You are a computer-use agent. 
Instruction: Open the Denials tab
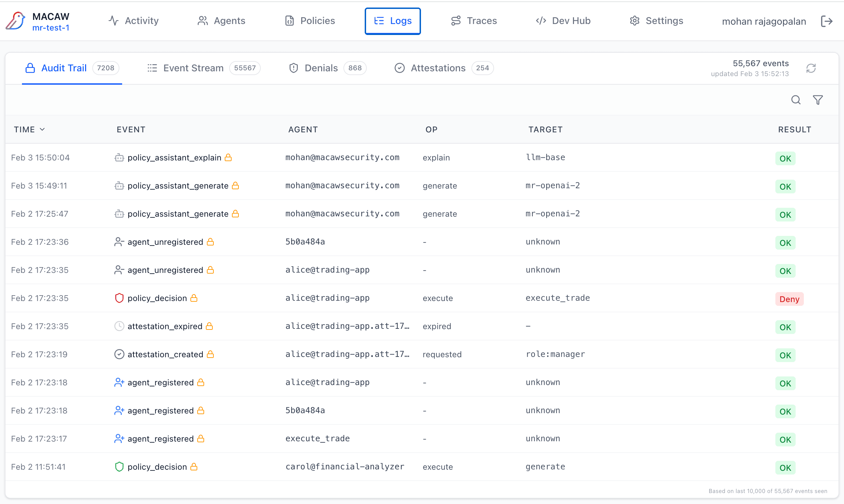pyautogui.click(x=321, y=68)
